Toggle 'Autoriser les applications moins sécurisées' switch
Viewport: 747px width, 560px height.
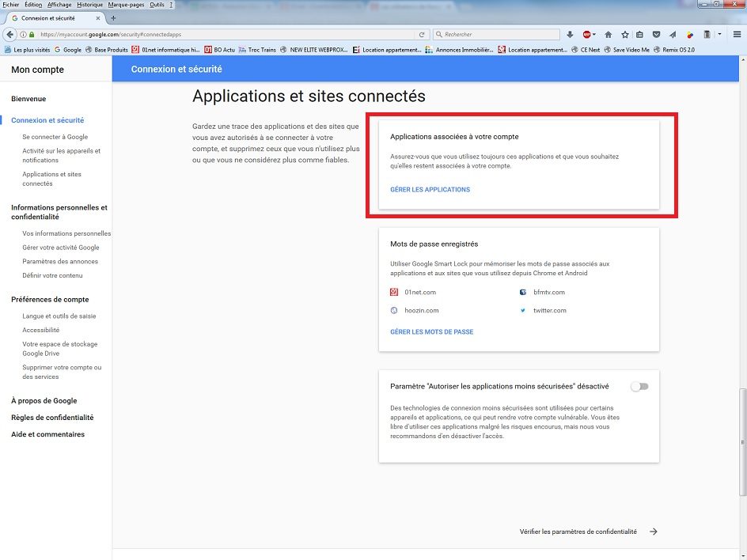tap(639, 387)
